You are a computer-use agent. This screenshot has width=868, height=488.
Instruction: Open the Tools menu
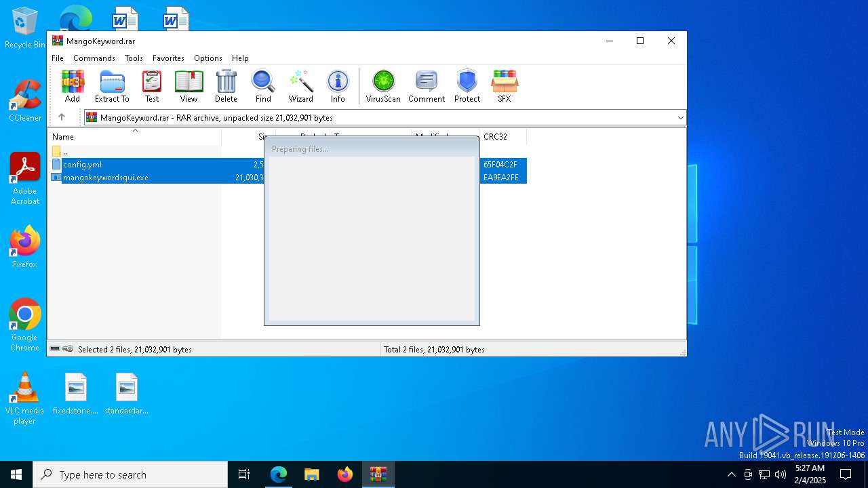click(134, 58)
